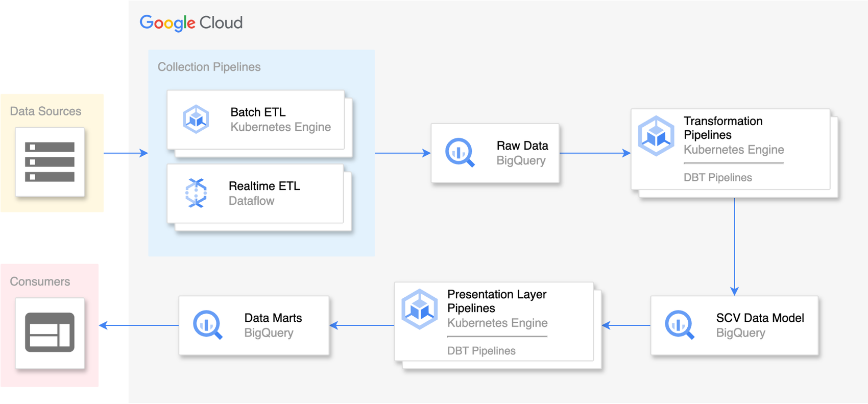Select the "Data Marts" label
868x404 pixels.
[x=273, y=318]
